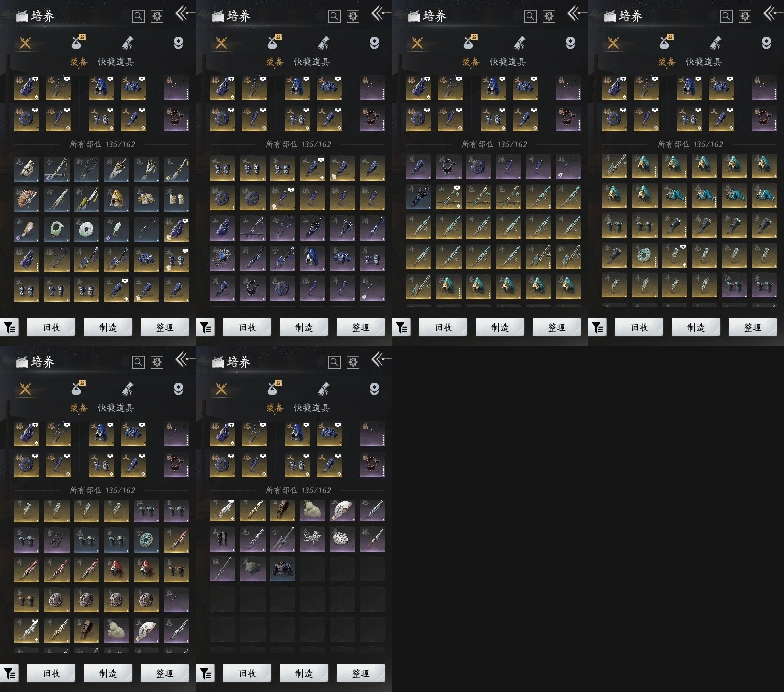Click 回收 button in top-right screenshot
The width and height of the screenshot is (784, 692).
[639, 327]
